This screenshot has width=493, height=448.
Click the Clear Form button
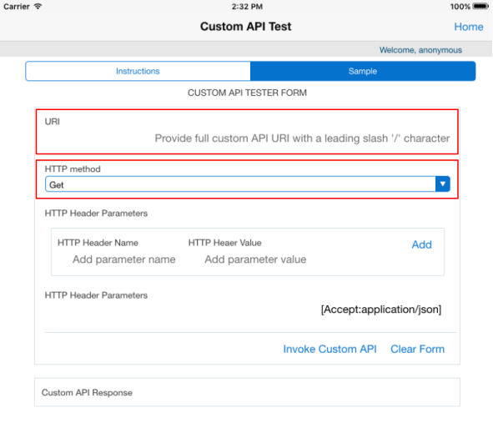(x=417, y=349)
